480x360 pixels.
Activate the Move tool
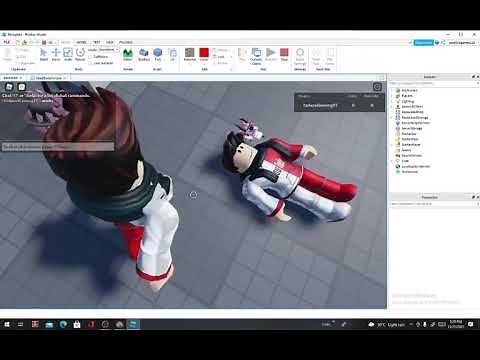56,55
